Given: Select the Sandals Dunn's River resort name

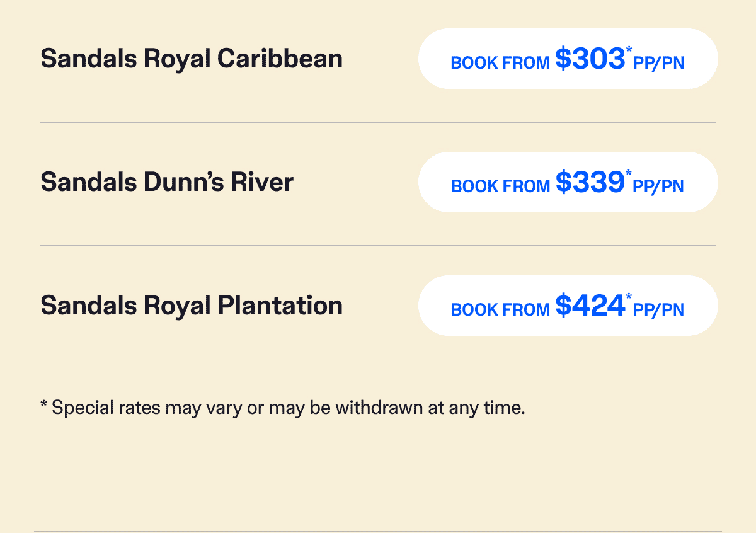Looking at the screenshot, I should click(167, 182).
